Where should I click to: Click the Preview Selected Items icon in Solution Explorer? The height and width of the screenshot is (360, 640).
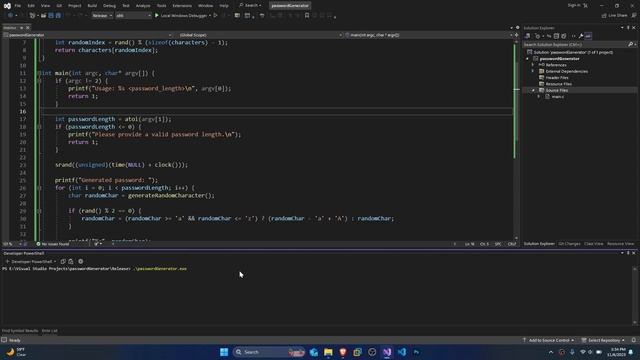click(x=588, y=36)
